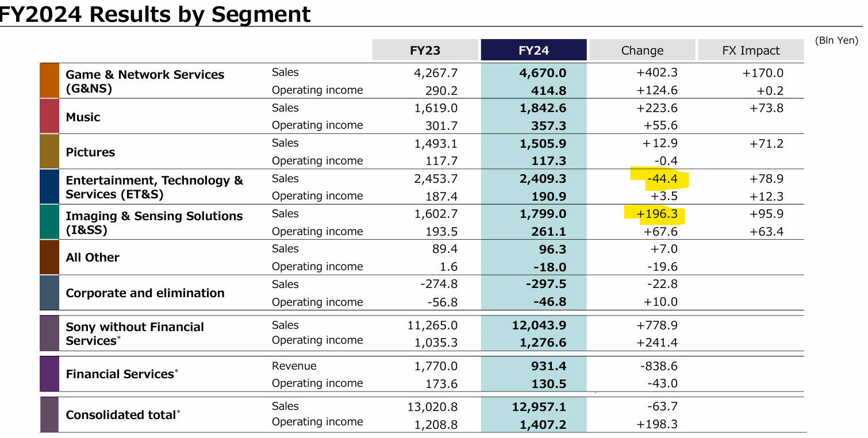This screenshot has height=438, width=868.
Task: Click the highlighted +196.3 change value
Action: pyautogui.click(x=657, y=214)
